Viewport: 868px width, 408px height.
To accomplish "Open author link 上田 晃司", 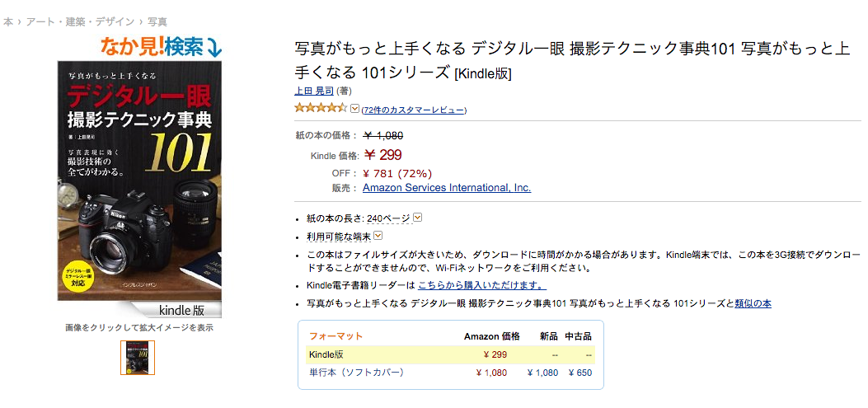I will point(313,91).
